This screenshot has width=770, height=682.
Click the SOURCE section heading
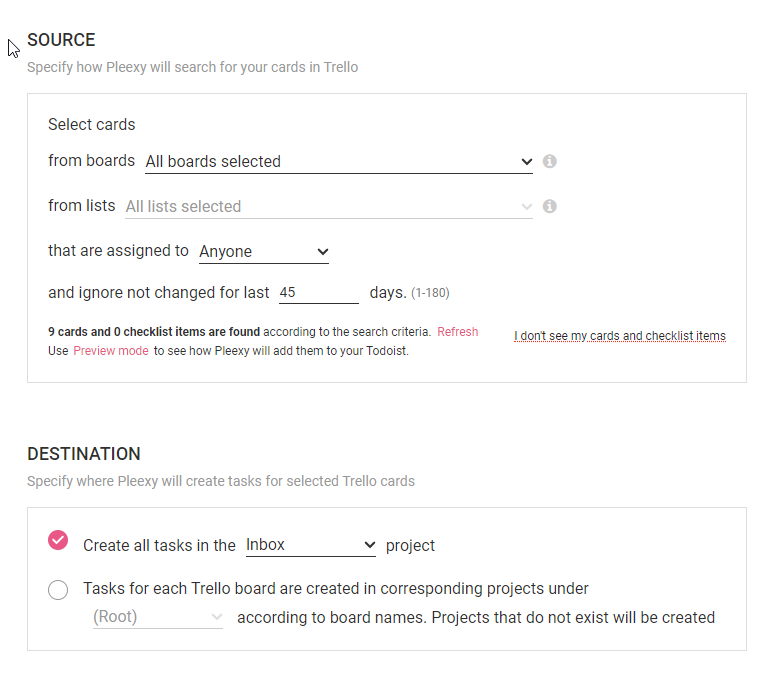pos(61,40)
